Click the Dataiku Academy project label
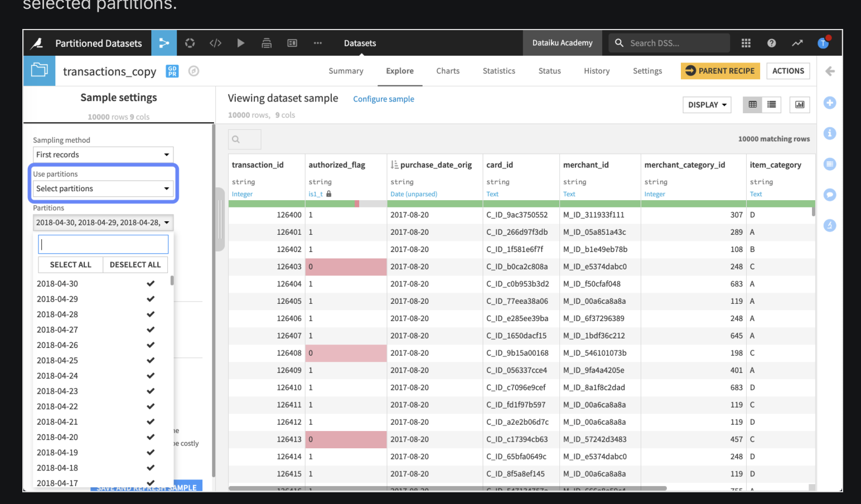Image resolution: width=861 pixels, height=504 pixels. click(x=562, y=43)
